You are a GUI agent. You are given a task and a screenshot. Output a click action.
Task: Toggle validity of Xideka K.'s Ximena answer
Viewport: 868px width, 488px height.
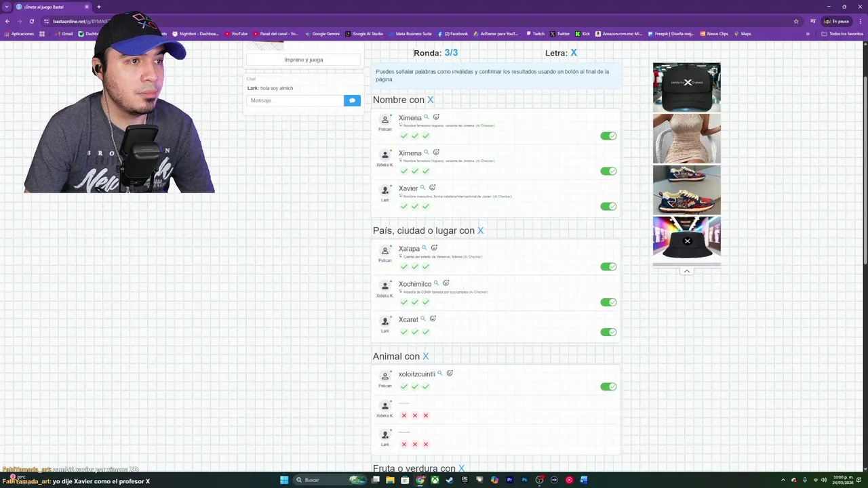pos(608,171)
